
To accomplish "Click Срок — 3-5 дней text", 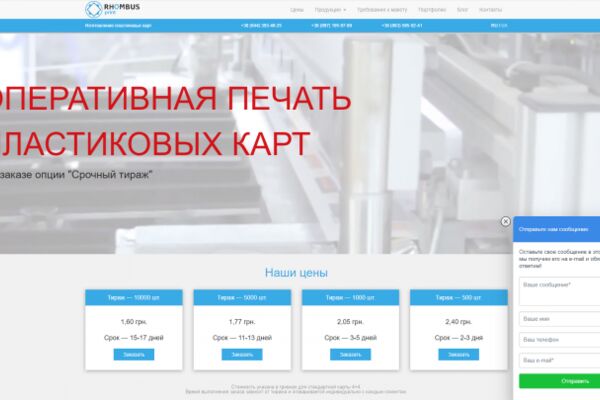I will click(351, 338).
